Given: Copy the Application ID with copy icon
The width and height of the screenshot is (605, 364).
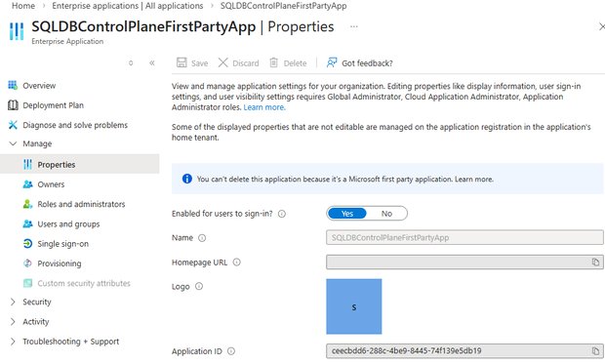Looking at the screenshot, I should 595,351.
